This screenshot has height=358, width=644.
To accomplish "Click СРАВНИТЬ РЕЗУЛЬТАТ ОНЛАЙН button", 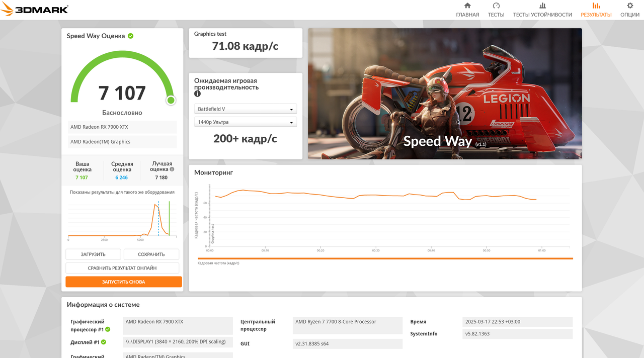I will (x=122, y=268).
